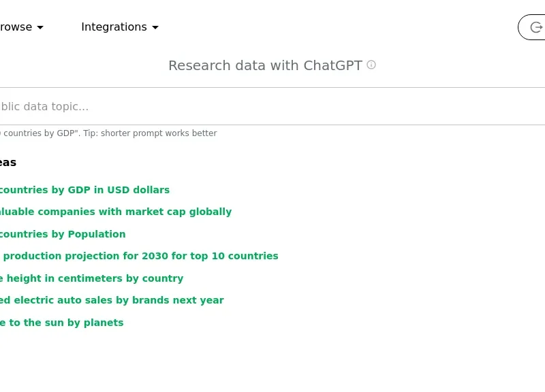This screenshot has width=545, height=392.
Task: Open the Browse menu
Action: coord(16,27)
